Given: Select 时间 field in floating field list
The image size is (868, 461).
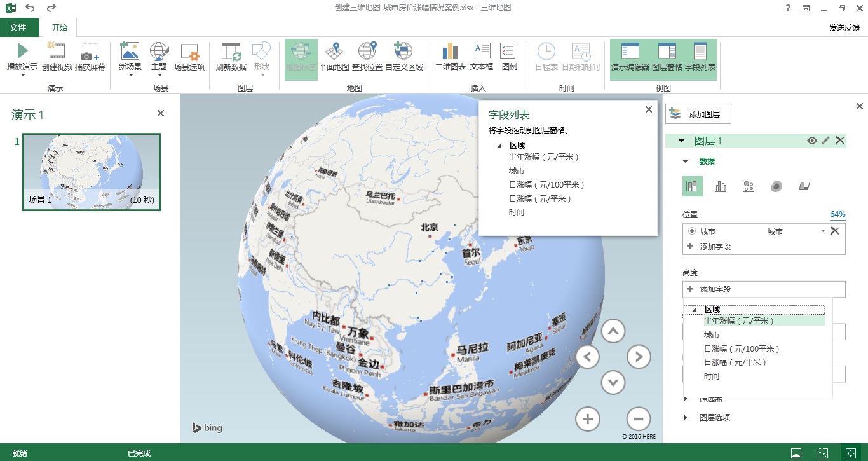Looking at the screenshot, I should click(517, 212).
